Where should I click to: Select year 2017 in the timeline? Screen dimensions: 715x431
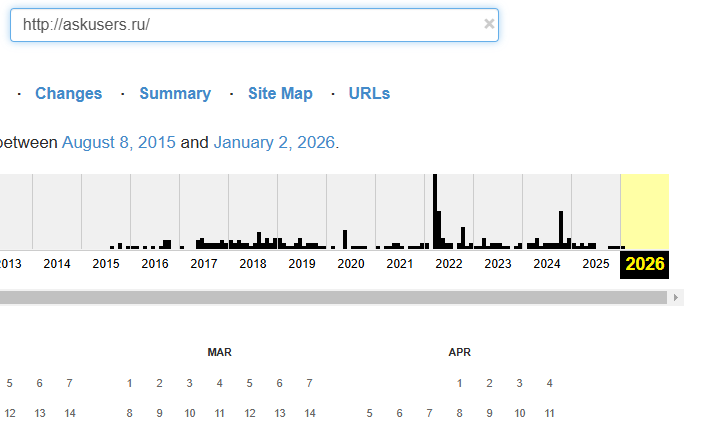point(204,264)
